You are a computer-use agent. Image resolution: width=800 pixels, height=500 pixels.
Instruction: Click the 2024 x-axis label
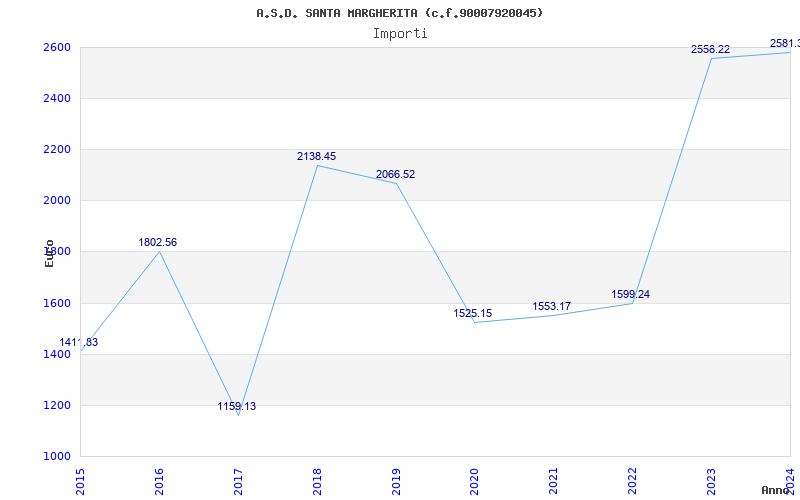point(790,482)
